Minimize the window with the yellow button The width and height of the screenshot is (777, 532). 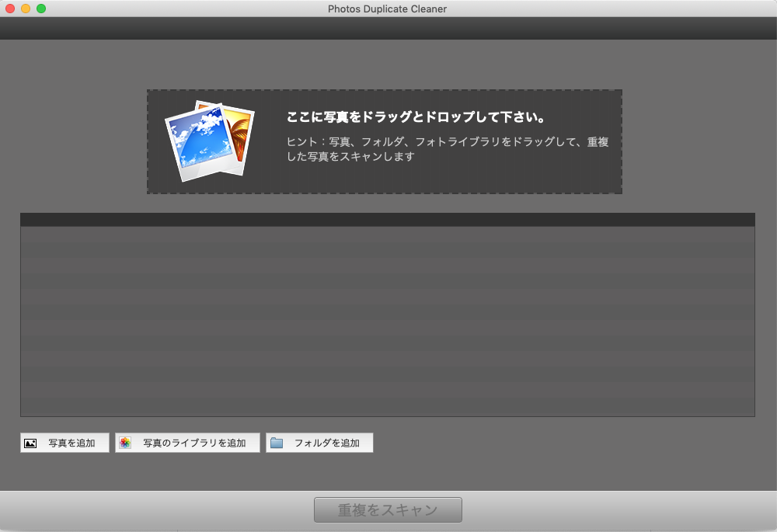(26, 9)
